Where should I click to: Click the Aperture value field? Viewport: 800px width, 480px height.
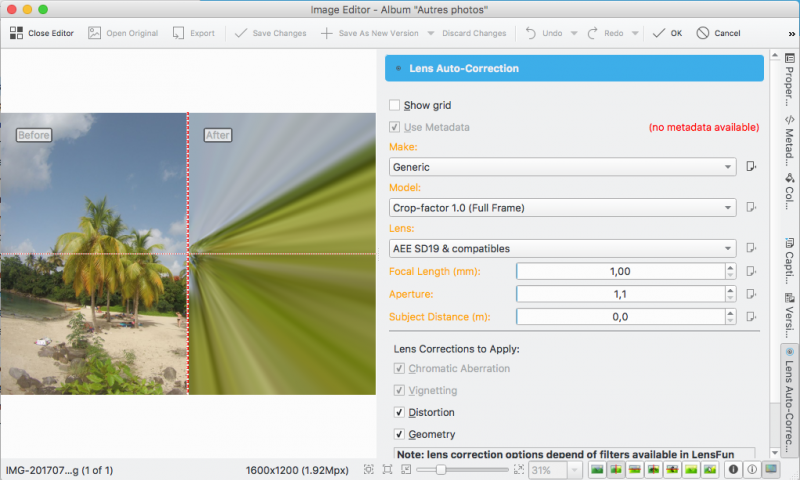pyautogui.click(x=620, y=294)
